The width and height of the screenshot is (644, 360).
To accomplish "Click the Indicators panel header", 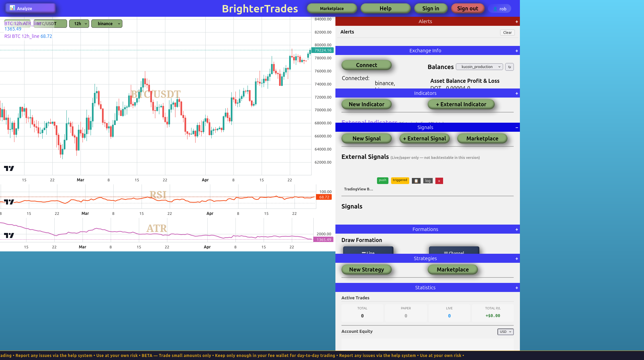I will pos(428,93).
